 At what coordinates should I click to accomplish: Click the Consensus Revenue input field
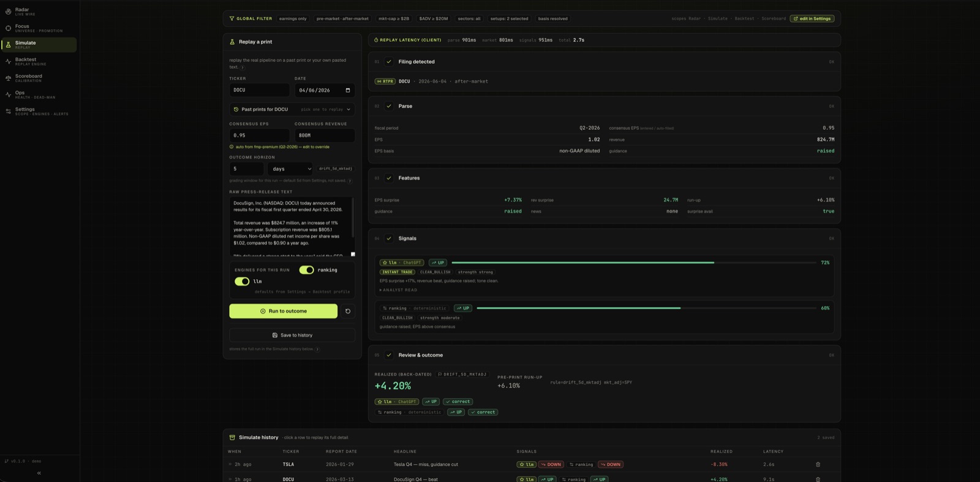point(325,135)
